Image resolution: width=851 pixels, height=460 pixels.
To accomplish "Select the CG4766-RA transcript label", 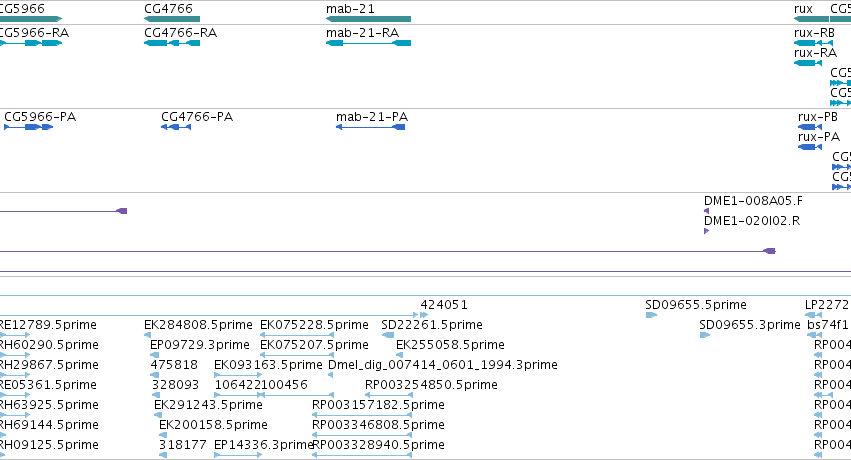I will (x=180, y=33).
